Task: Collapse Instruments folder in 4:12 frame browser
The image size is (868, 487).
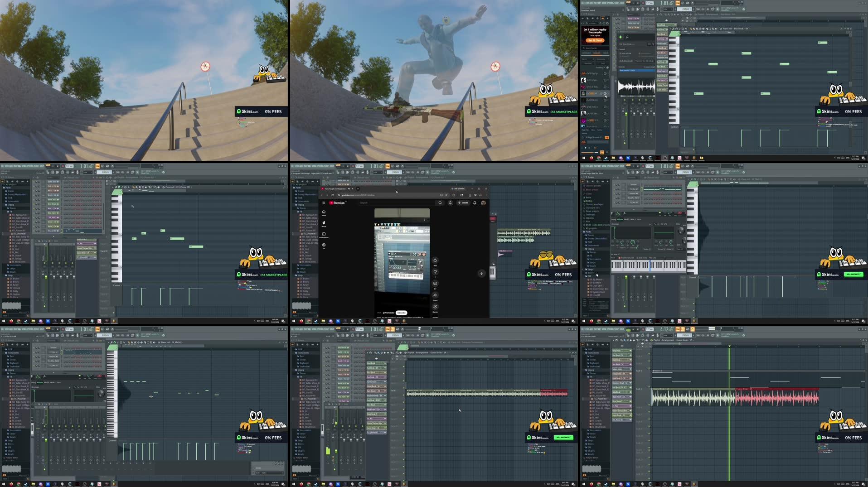Action: 592,353
